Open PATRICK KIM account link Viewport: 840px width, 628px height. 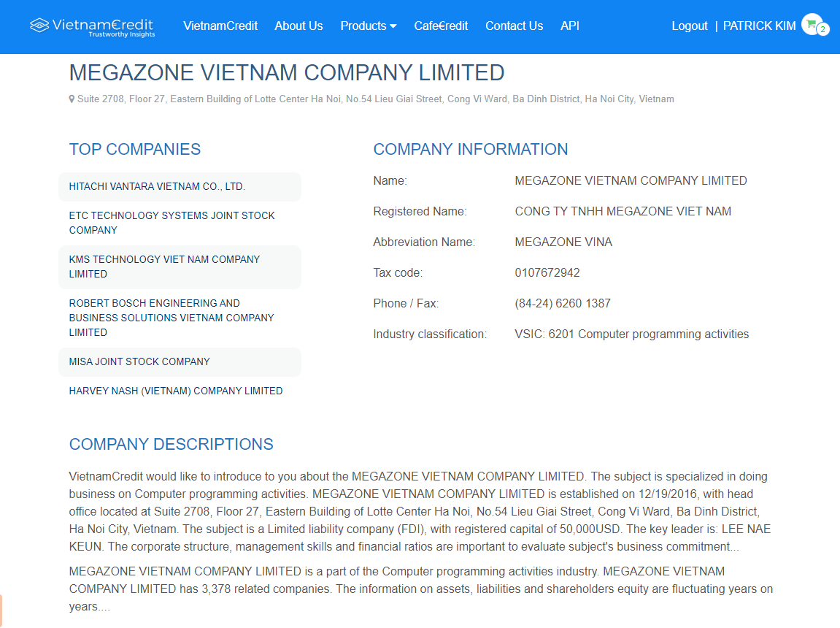point(759,26)
